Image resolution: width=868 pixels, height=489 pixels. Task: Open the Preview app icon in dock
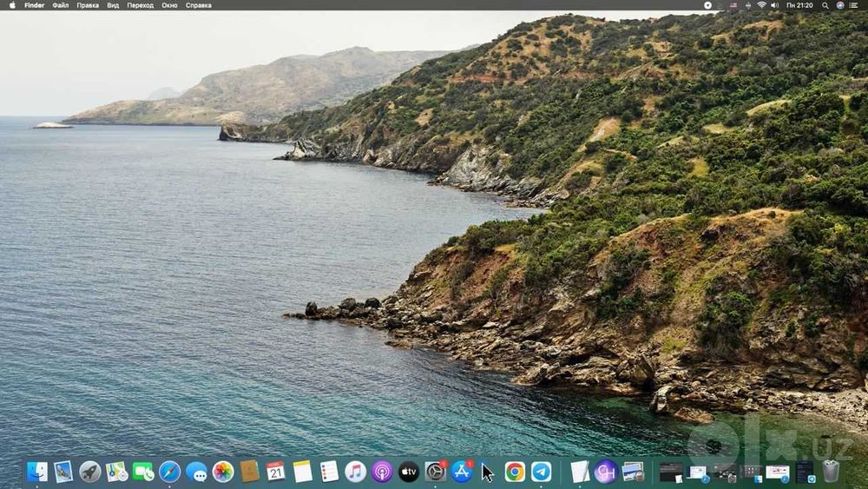coord(633,472)
